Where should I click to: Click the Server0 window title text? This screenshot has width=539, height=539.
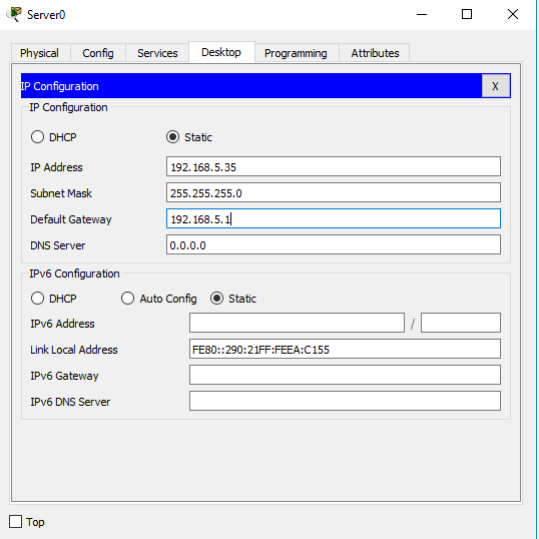coord(46,15)
